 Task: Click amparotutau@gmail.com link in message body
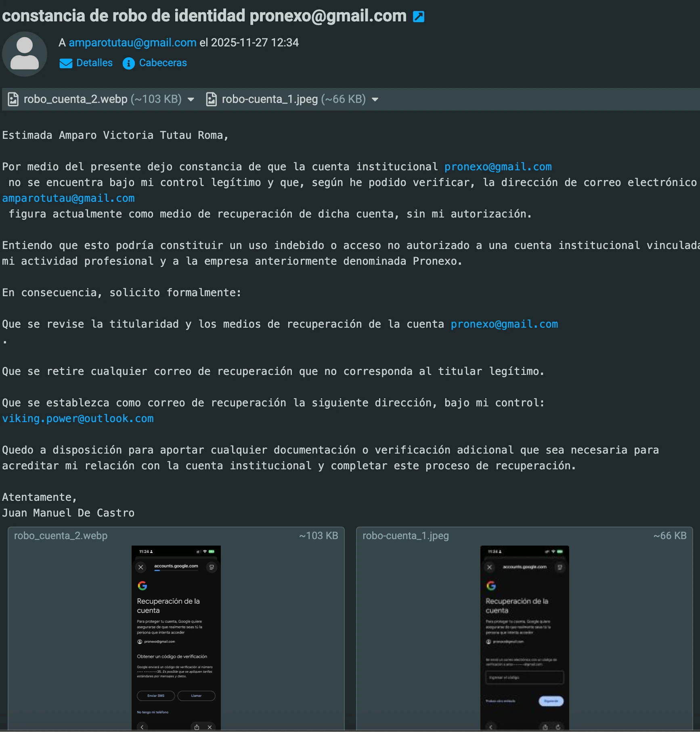pyautogui.click(x=68, y=198)
